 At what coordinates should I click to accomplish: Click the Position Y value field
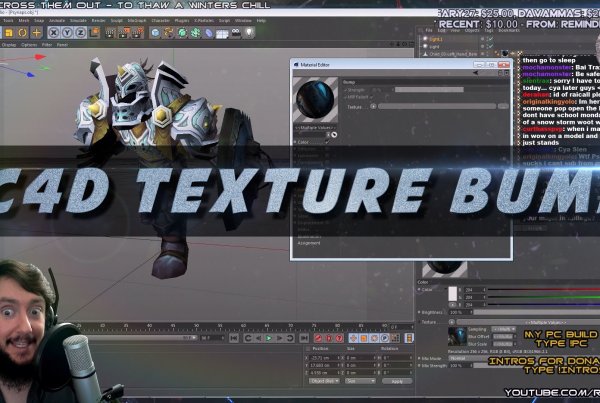(324, 365)
